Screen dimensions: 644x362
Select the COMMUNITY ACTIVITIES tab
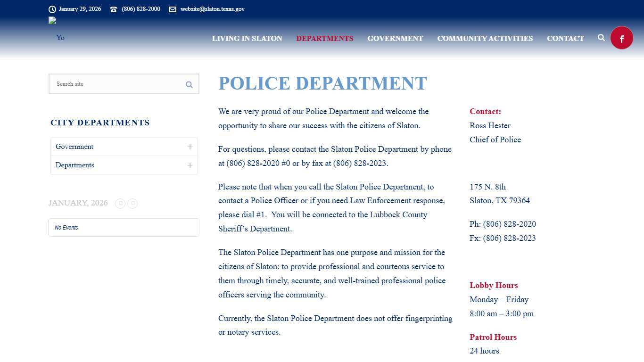tap(485, 39)
